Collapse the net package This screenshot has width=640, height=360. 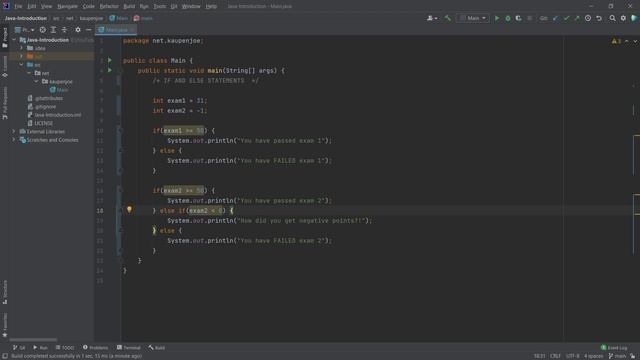[x=29, y=73]
